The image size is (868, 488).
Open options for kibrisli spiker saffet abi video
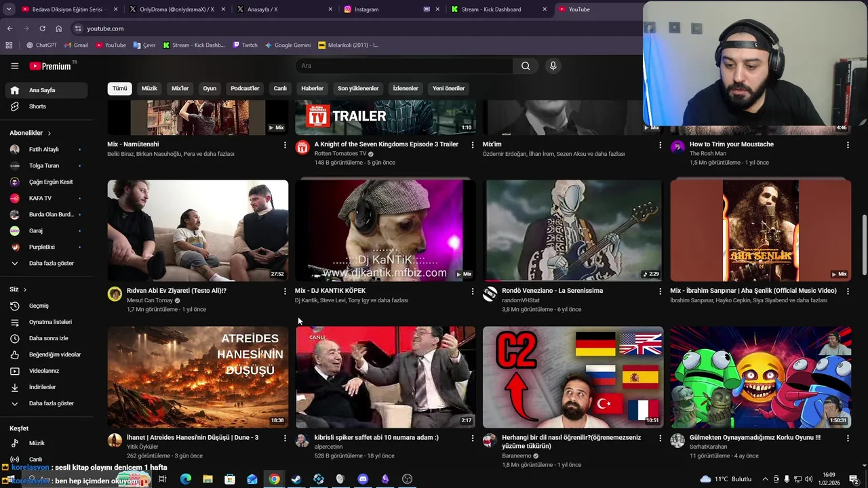tap(473, 439)
